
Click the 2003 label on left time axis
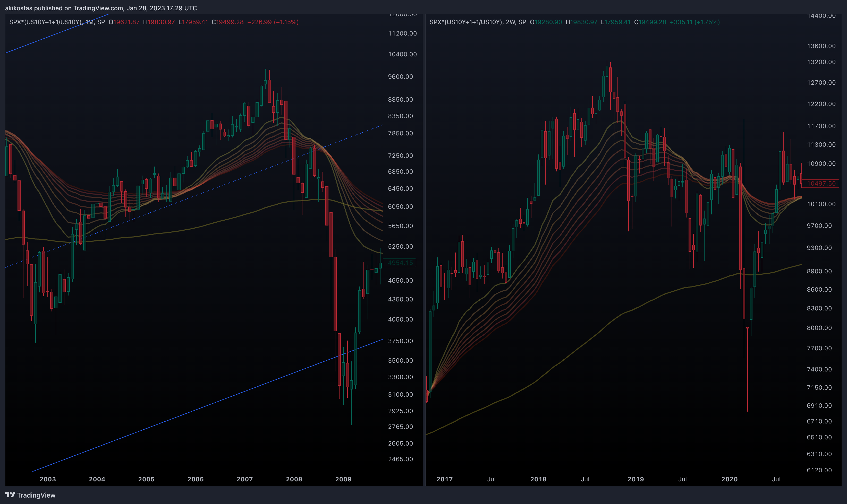48,479
